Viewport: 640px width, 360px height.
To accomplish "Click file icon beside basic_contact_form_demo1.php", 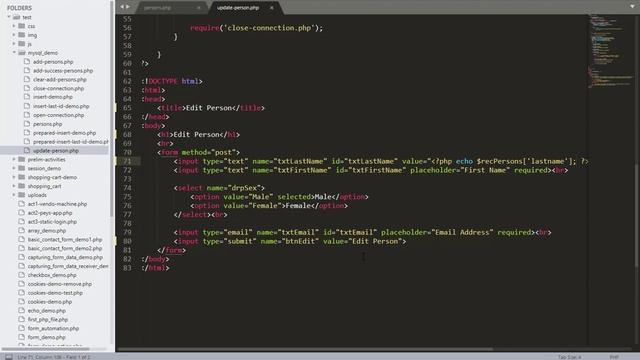I will 22,240.
